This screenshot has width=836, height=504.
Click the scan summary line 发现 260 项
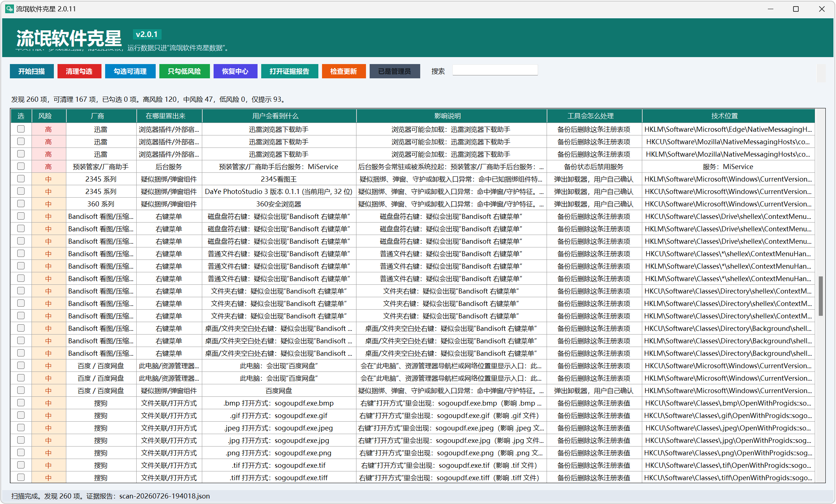click(149, 99)
